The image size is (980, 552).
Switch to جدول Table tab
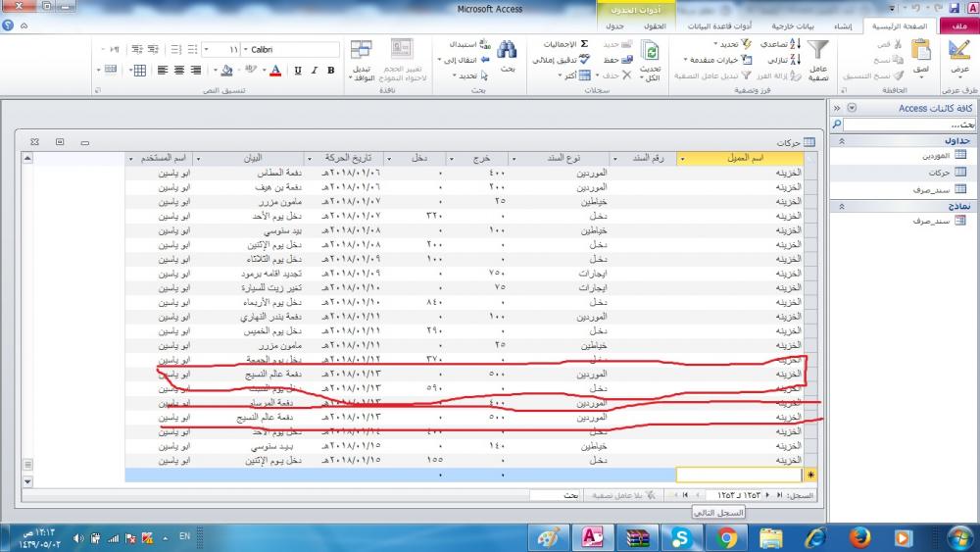click(x=615, y=26)
